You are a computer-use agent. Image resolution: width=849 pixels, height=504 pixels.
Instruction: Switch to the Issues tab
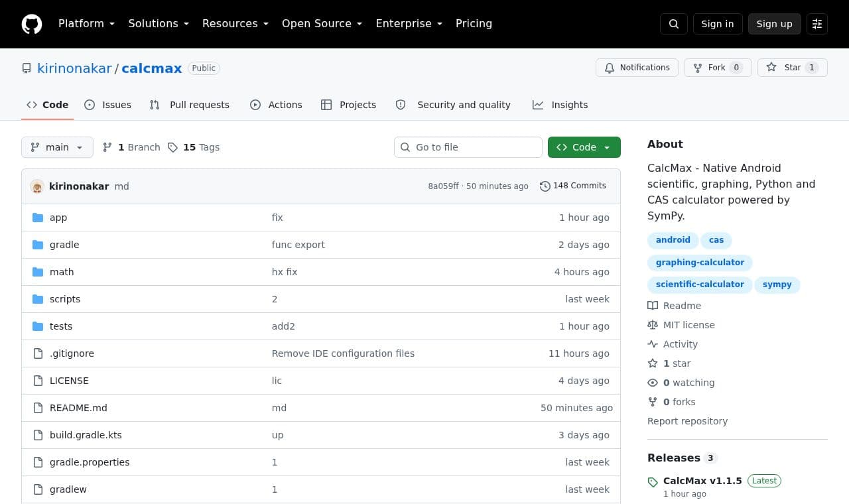tap(108, 105)
